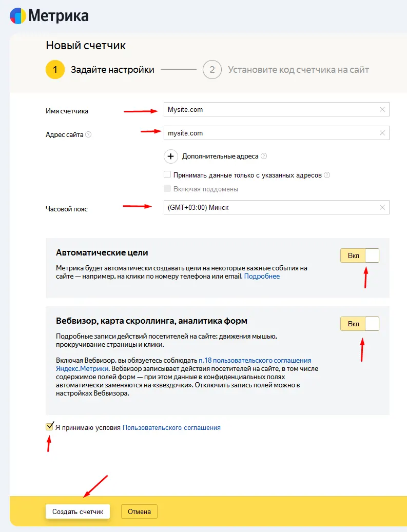Add additional addresses with plus icon
Viewport: 407px width, 532px height.
171,156
